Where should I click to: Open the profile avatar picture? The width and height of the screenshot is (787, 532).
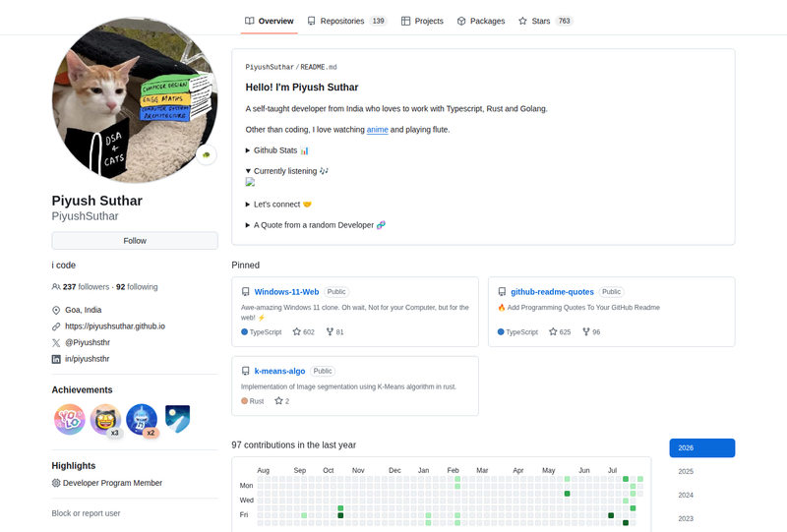coord(135,100)
